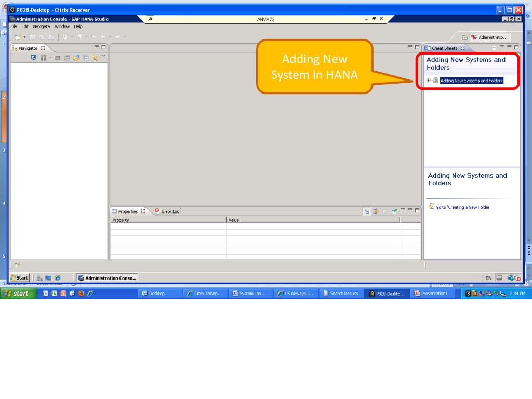The image size is (532, 399).
Task: Click the Property column header
Action: click(168, 220)
